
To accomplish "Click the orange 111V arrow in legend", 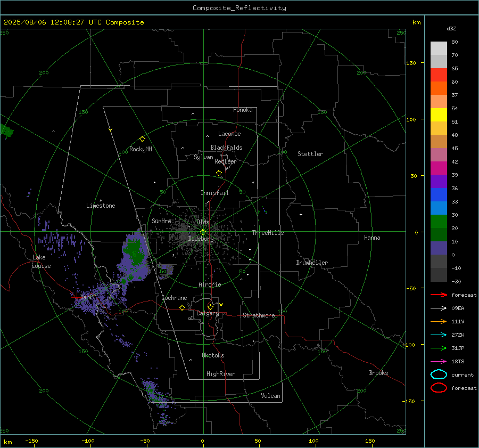I will (x=439, y=321).
